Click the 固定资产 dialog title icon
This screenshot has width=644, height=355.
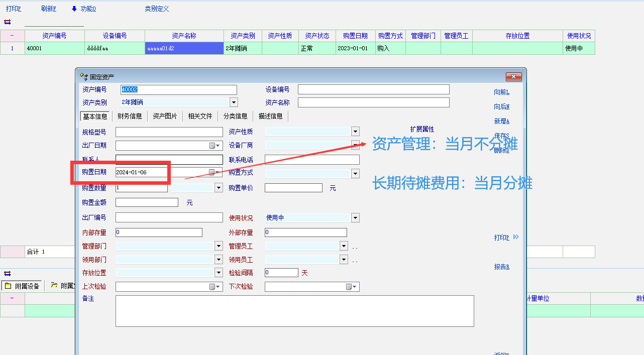click(84, 76)
